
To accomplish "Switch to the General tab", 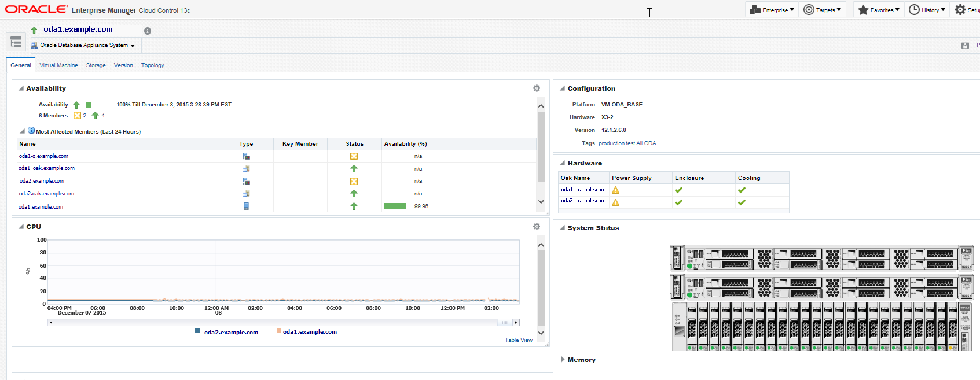I will (21, 65).
